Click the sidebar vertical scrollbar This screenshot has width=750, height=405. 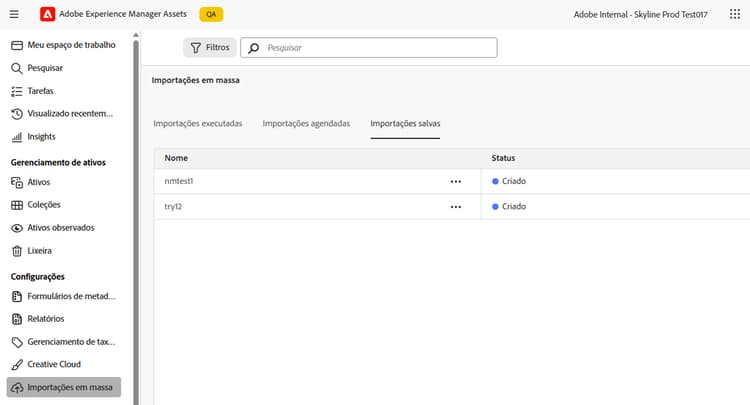[136, 220]
